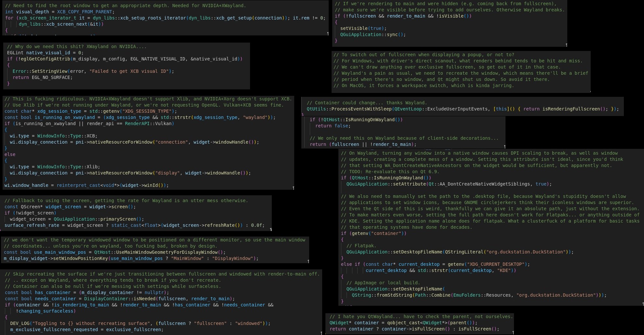Click the 'eglGetConfigAttrib' if-condition line
Viewport: 644px width, 335px height.
pos(125,59)
